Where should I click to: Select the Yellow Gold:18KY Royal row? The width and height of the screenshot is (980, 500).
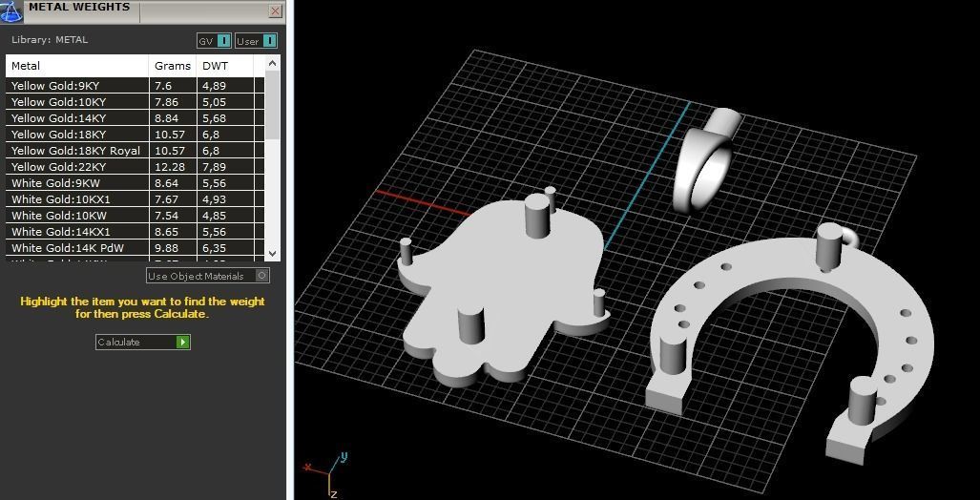[x=135, y=151]
